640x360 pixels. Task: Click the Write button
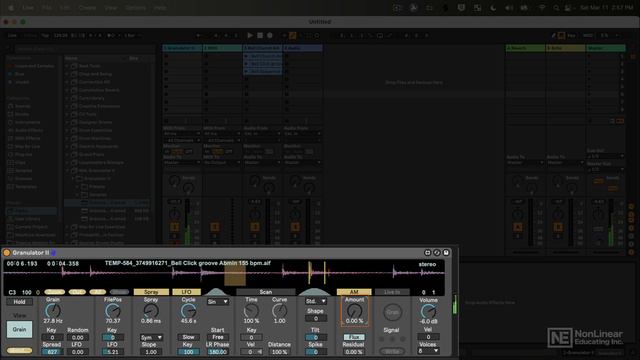tap(392, 351)
